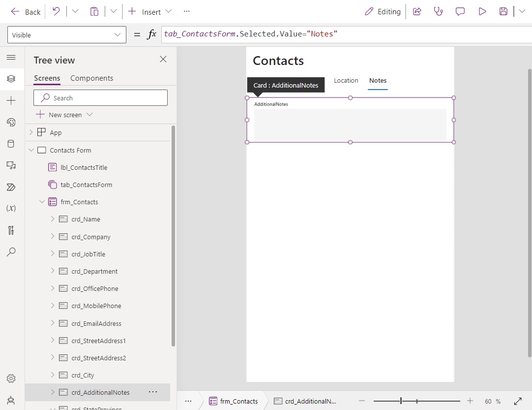The height and width of the screenshot is (410, 532).
Task: Run the App checker
Action: [438, 11]
